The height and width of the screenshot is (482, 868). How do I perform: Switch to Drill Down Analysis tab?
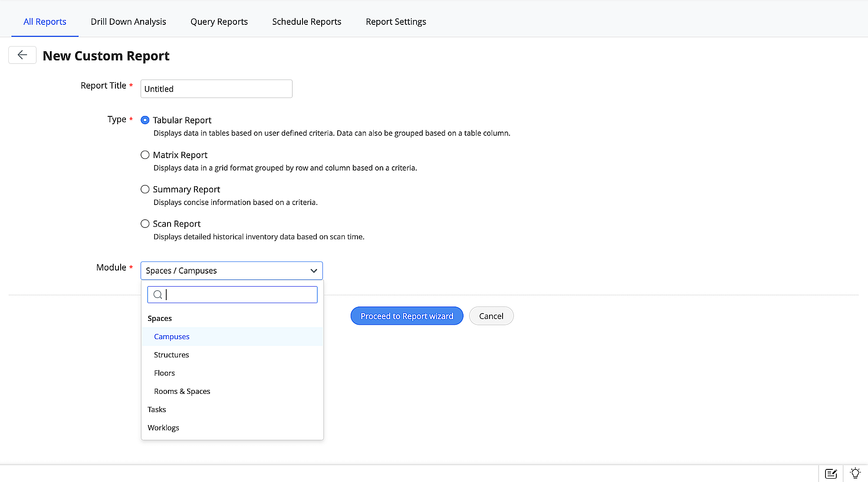pos(128,22)
